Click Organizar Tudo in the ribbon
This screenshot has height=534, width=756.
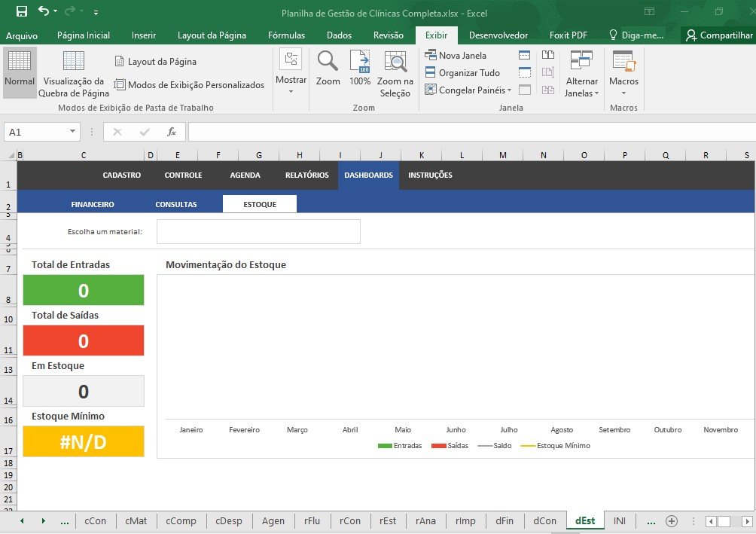point(462,72)
